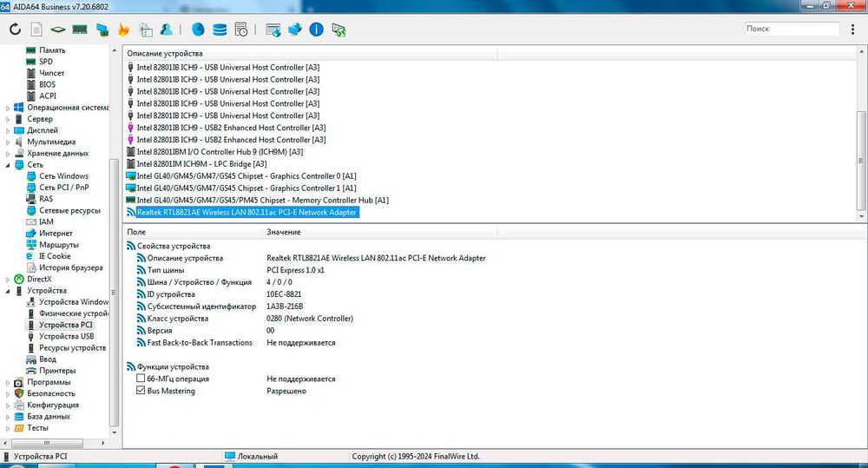Image resolution: width=868 pixels, height=468 pixels.
Task: Select IAM in the tree
Action: 46,221
